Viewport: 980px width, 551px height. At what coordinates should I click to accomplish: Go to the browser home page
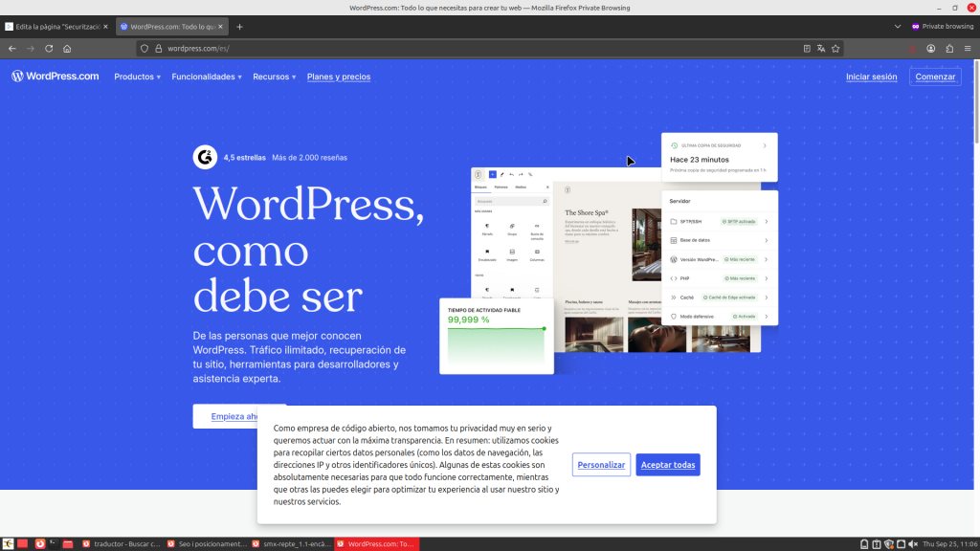[x=67, y=48]
